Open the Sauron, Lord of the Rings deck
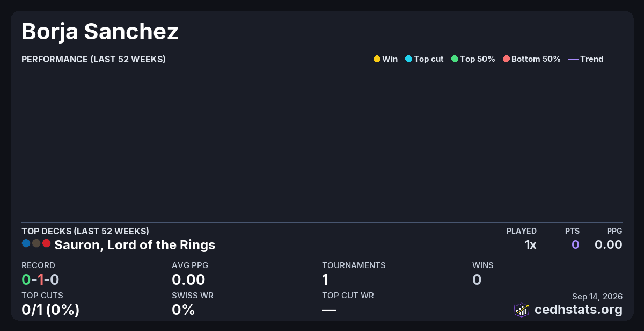 point(135,245)
